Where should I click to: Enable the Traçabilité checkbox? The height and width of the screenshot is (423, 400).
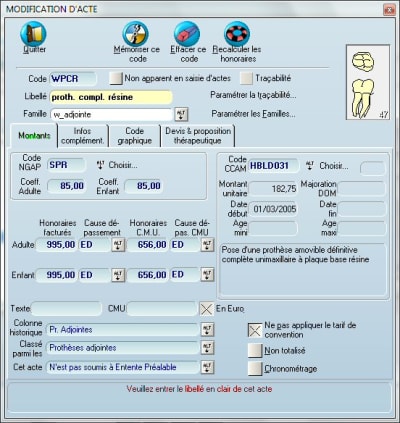246,78
